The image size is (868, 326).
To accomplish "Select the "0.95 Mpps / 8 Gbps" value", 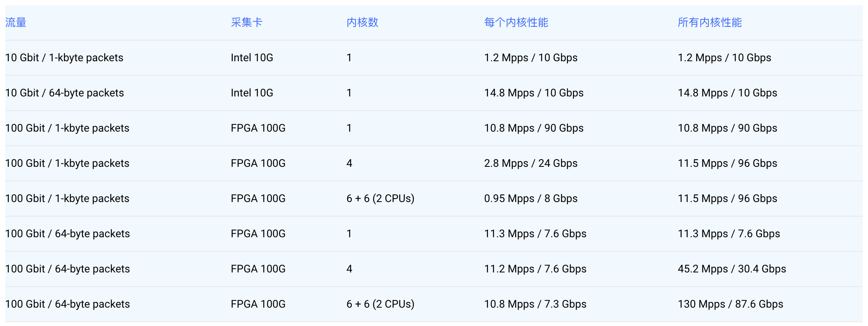I will (530, 199).
